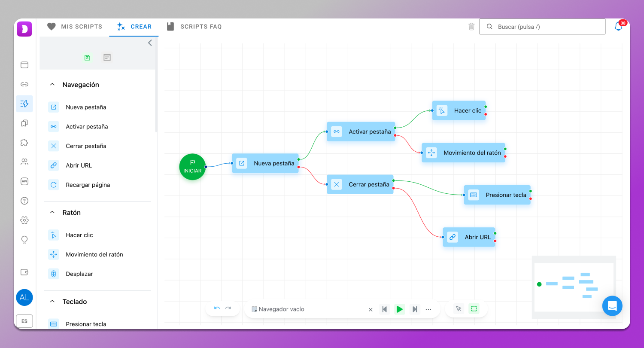644x348 pixels.
Task: Collapse the Navegación section
Action: 52,85
